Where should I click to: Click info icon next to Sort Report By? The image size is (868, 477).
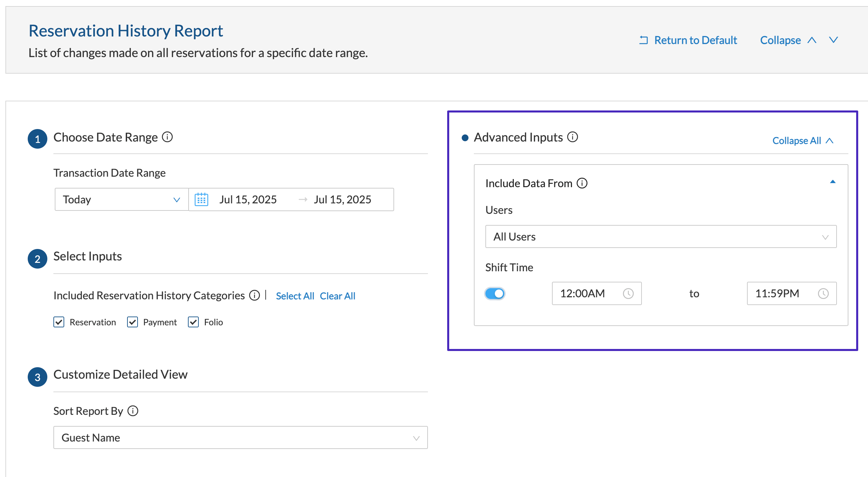133,411
